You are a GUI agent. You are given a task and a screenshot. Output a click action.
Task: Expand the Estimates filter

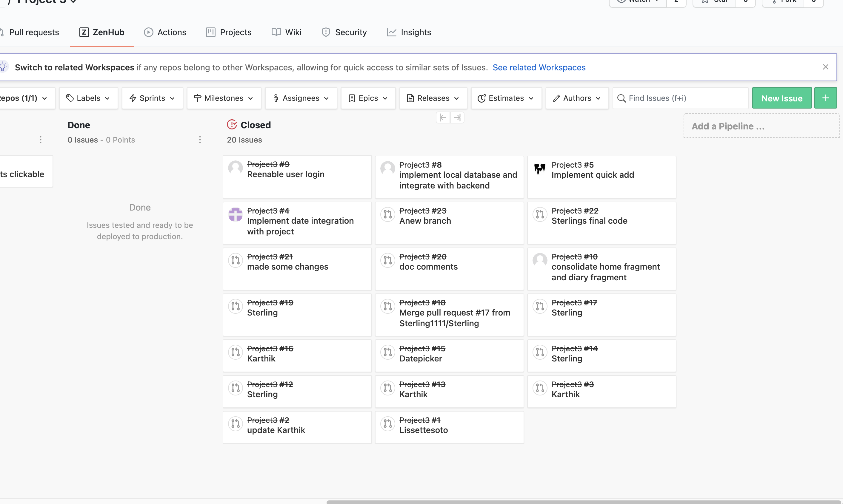coord(506,98)
